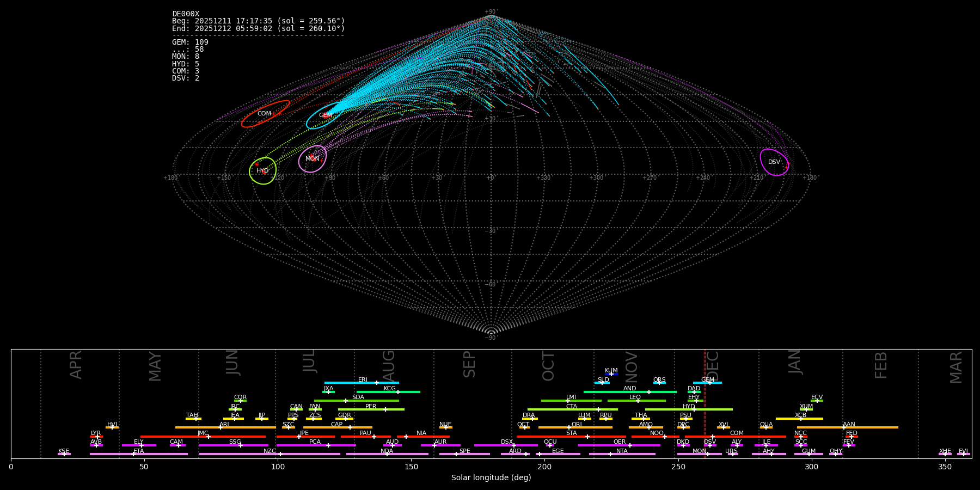
Task: Click the 'GEM: 109' count in the legend
Action: tap(190, 42)
